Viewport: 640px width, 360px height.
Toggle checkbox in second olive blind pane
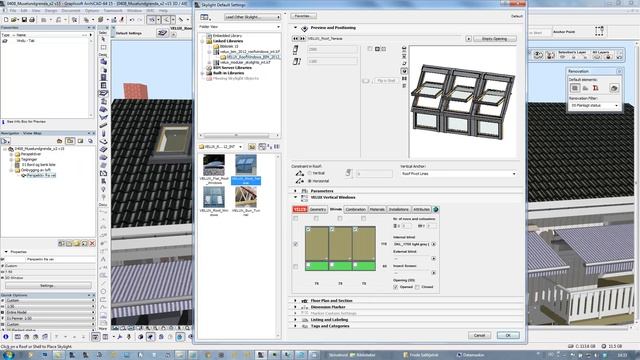(332, 230)
